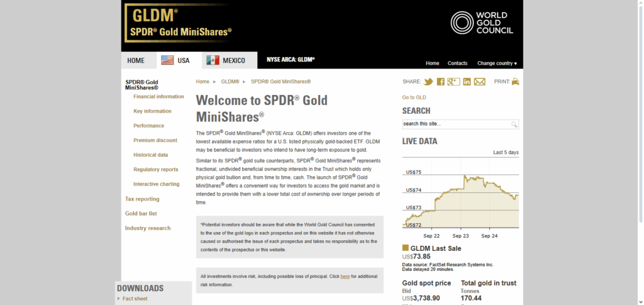The width and height of the screenshot is (644, 305).
Task: Select the HOME tab
Action: [139, 60]
